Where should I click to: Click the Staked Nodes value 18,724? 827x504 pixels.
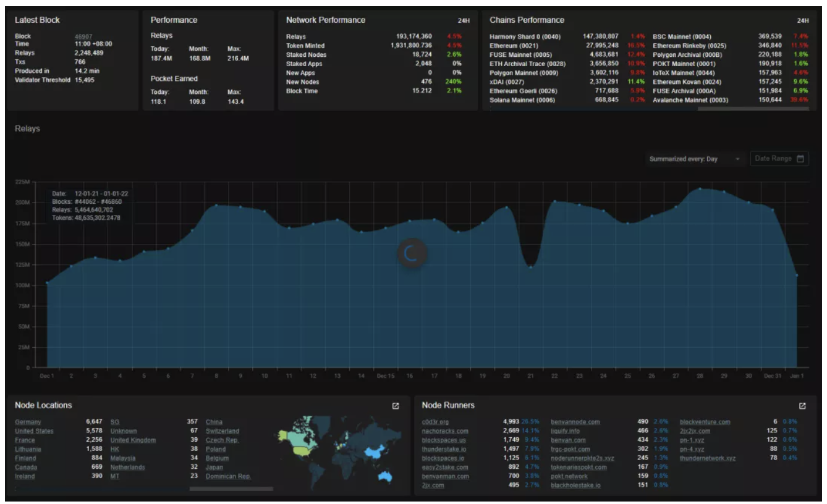coord(422,54)
